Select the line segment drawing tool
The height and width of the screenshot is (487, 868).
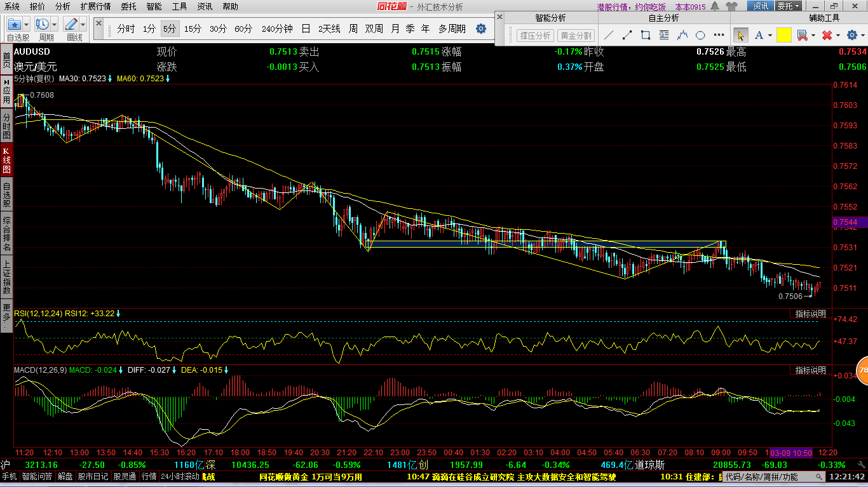tap(627, 35)
